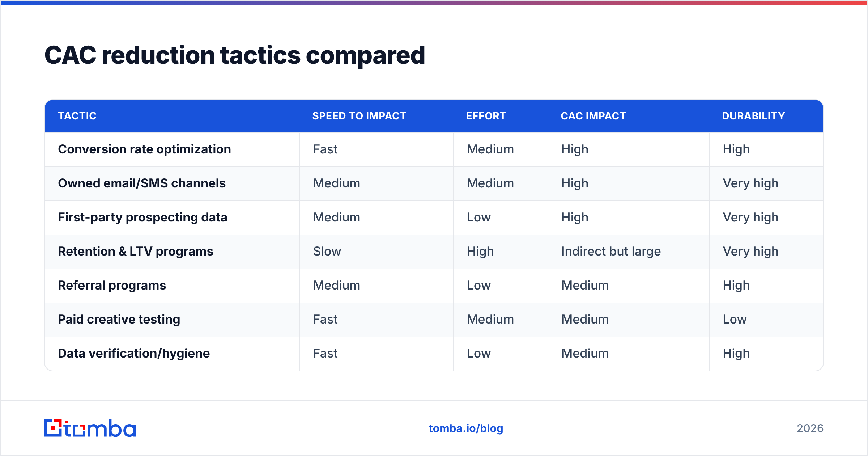Select the EFFORT column header
Image resolution: width=868 pixels, height=456 pixels.
[x=486, y=116]
